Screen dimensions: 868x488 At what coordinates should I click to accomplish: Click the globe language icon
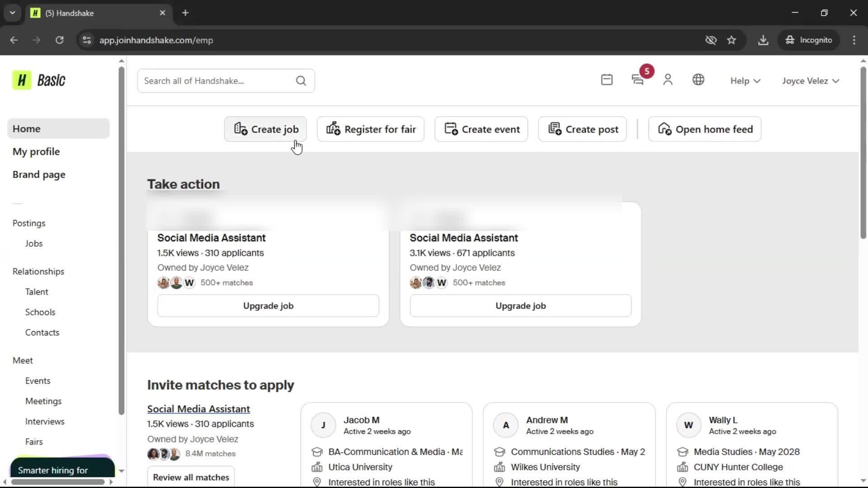point(698,80)
